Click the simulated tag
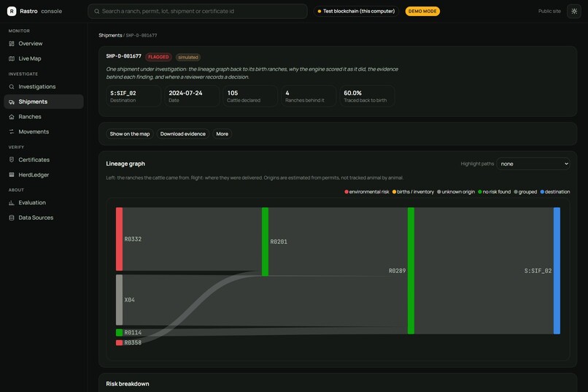The height and width of the screenshot is (392, 588). click(188, 58)
